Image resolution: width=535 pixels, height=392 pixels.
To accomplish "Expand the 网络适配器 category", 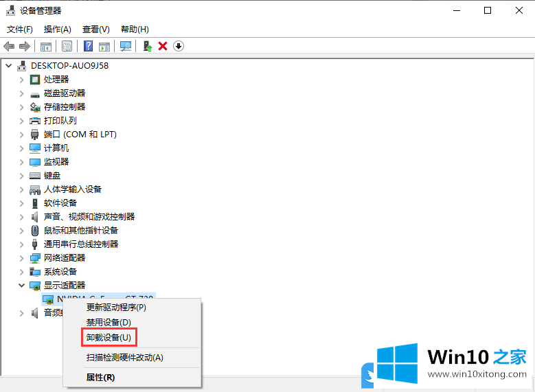I will [x=22, y=258].
